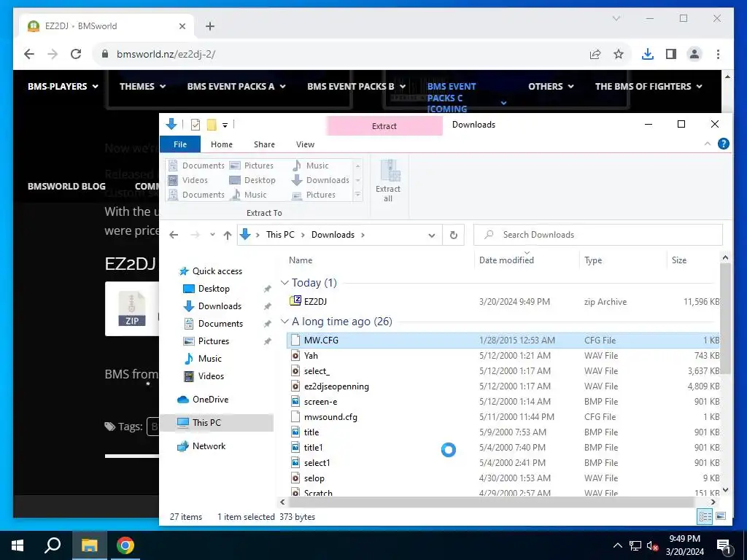Click New folder icon in quick access toolbar

[212, 125]
